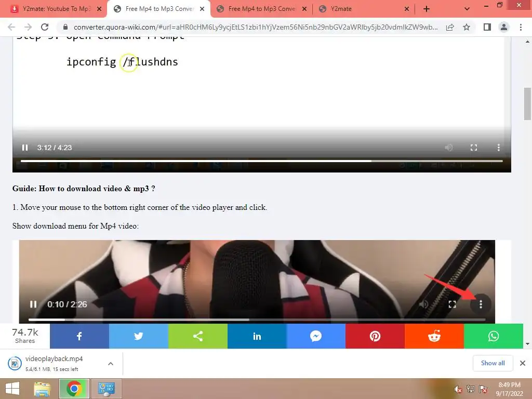532x399 pixels.
Task: Go back to the previous page
Action: (x=11, y=27)
